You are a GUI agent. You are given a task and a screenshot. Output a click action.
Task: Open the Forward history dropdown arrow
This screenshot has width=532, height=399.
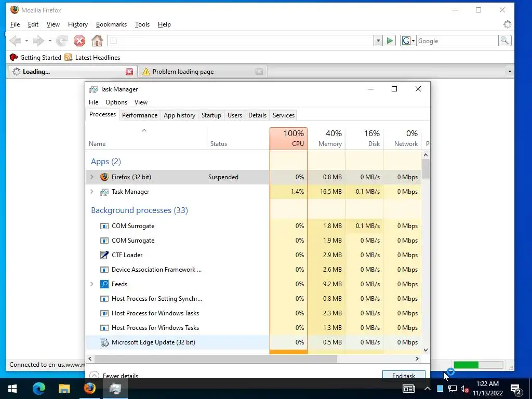tap(50, 41)
